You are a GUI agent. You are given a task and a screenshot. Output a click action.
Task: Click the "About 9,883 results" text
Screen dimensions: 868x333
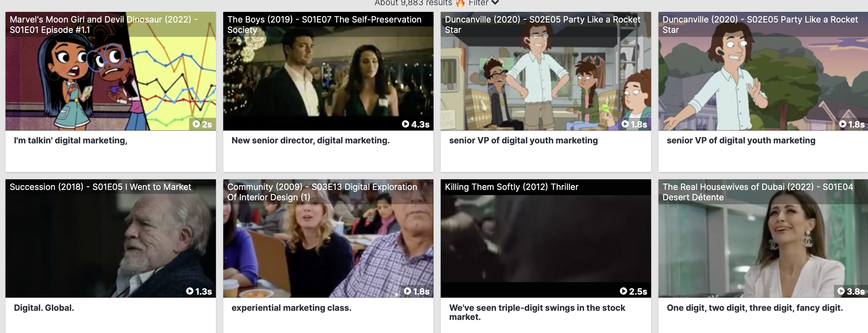(413, 3)
